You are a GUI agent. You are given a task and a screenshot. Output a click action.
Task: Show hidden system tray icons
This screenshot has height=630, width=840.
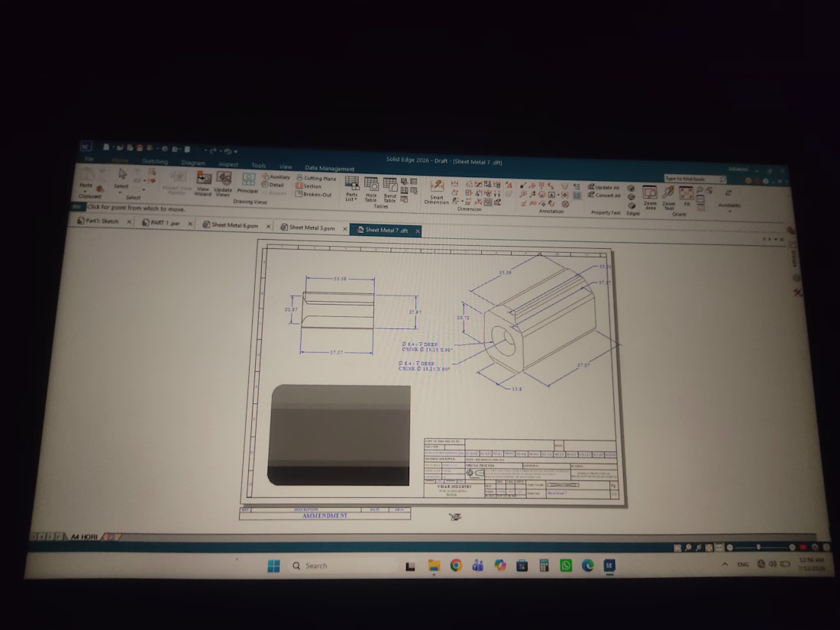pyautogui.click(x=725, y=564)
